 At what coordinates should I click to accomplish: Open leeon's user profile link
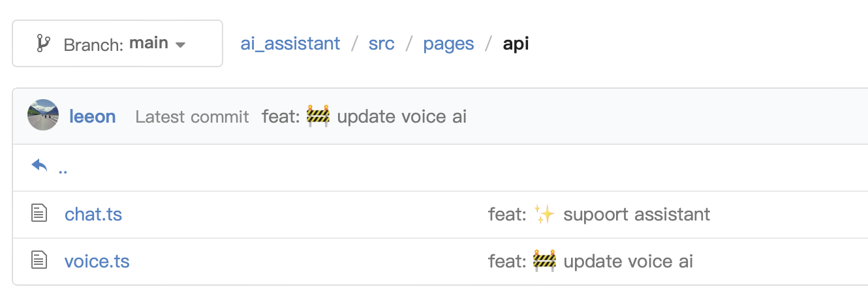coord(93,117)
